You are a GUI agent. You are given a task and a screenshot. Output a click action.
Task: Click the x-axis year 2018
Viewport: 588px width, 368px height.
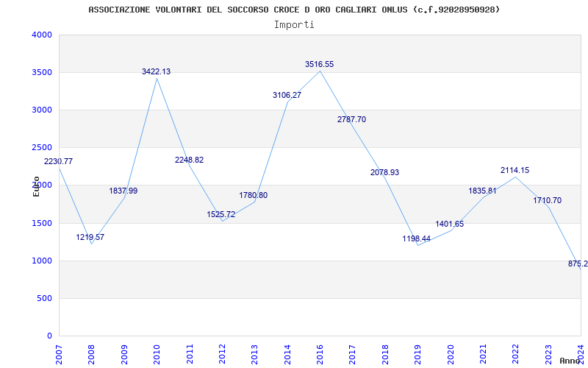385,354
